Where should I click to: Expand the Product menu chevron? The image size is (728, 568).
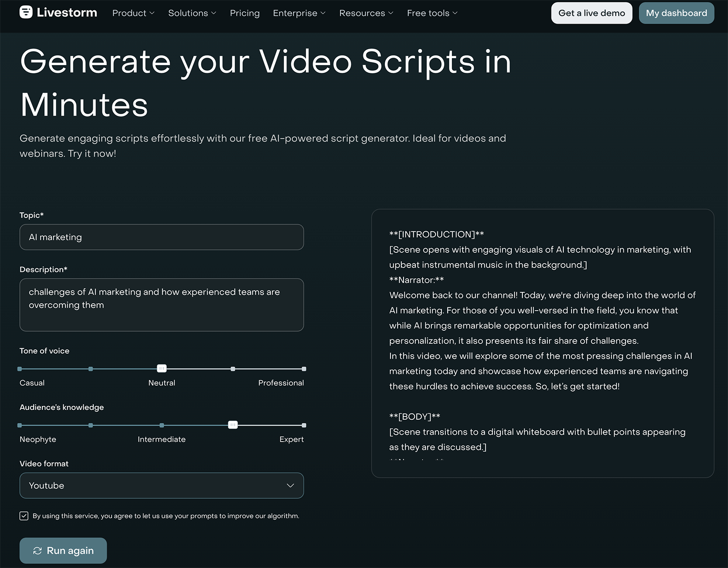152,13
